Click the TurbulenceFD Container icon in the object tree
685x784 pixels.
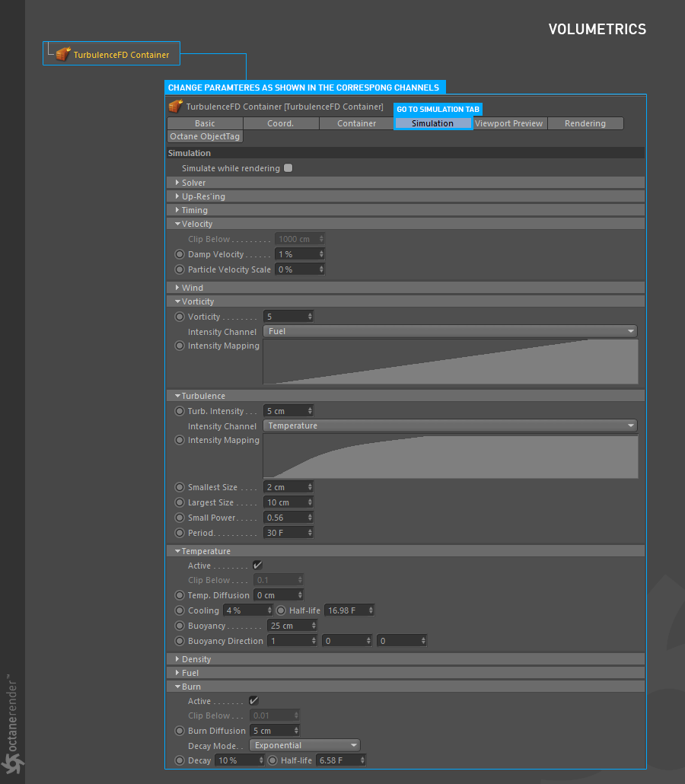click(x=63, y=54)
